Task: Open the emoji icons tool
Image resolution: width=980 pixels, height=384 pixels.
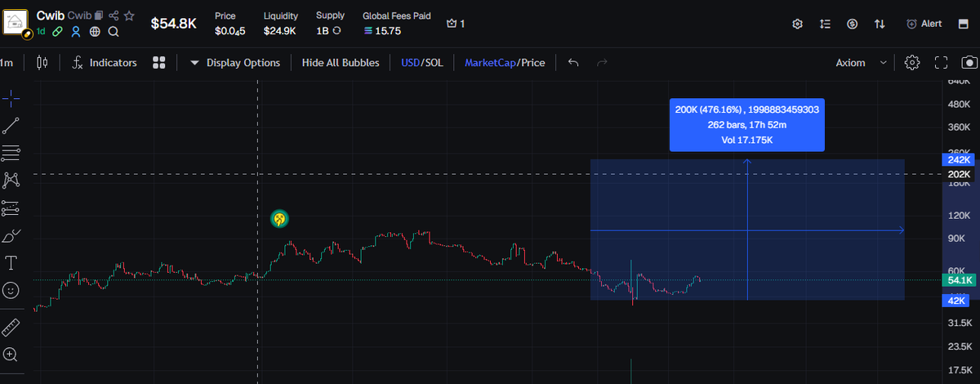Action: (11, 289)
